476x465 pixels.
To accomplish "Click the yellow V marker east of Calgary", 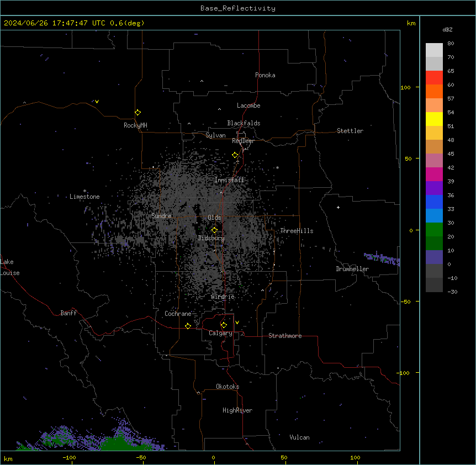I will (237, 323).
